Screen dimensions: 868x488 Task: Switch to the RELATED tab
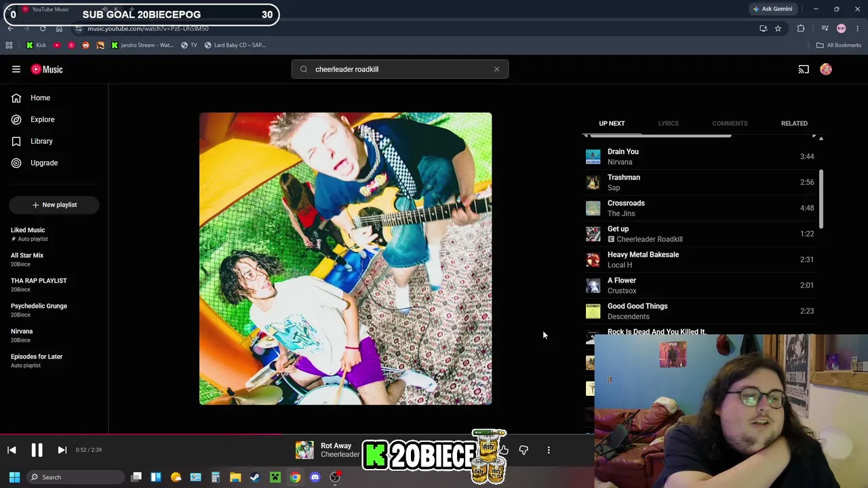pyautogui.click(x=794, y=123)
